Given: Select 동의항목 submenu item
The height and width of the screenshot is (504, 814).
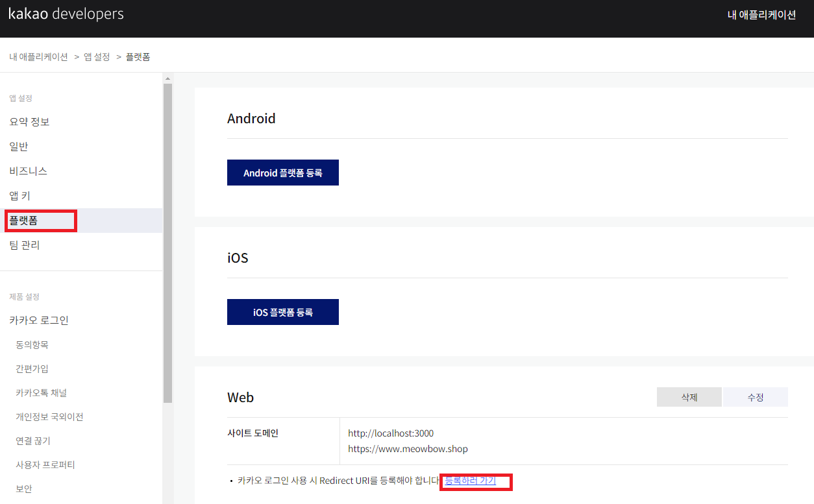Looking at the screenshot, I should 32,344.
